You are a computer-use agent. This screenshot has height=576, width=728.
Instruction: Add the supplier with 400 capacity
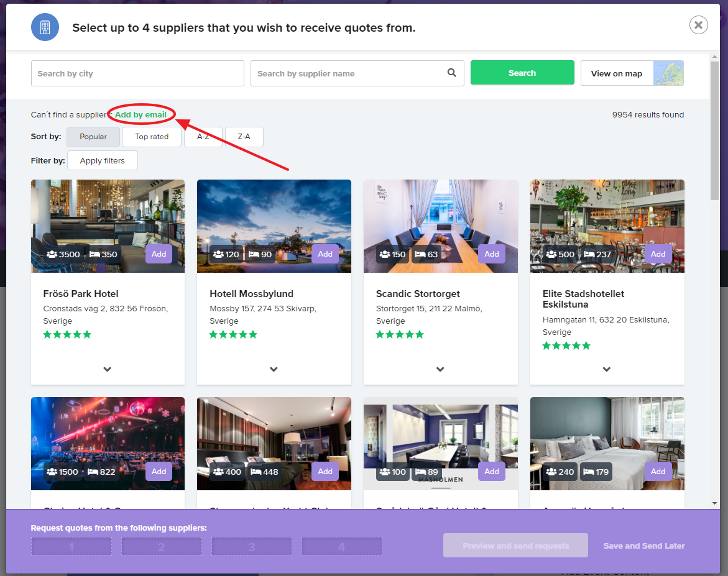tap(325, 471)
